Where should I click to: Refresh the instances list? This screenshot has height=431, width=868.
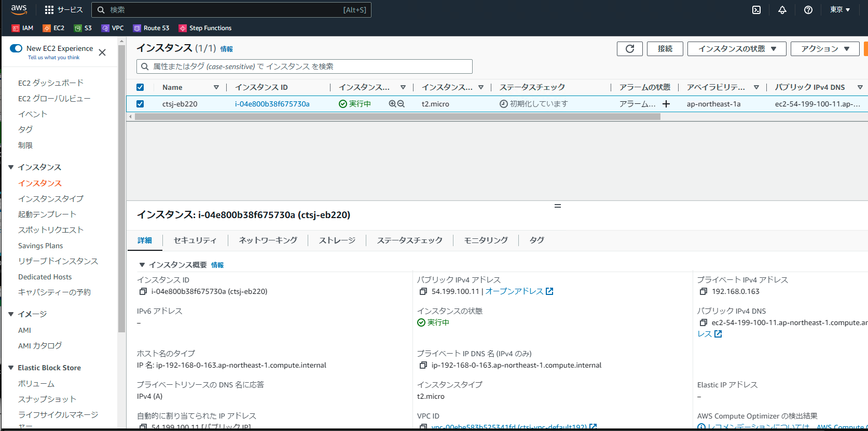(630, 49)
